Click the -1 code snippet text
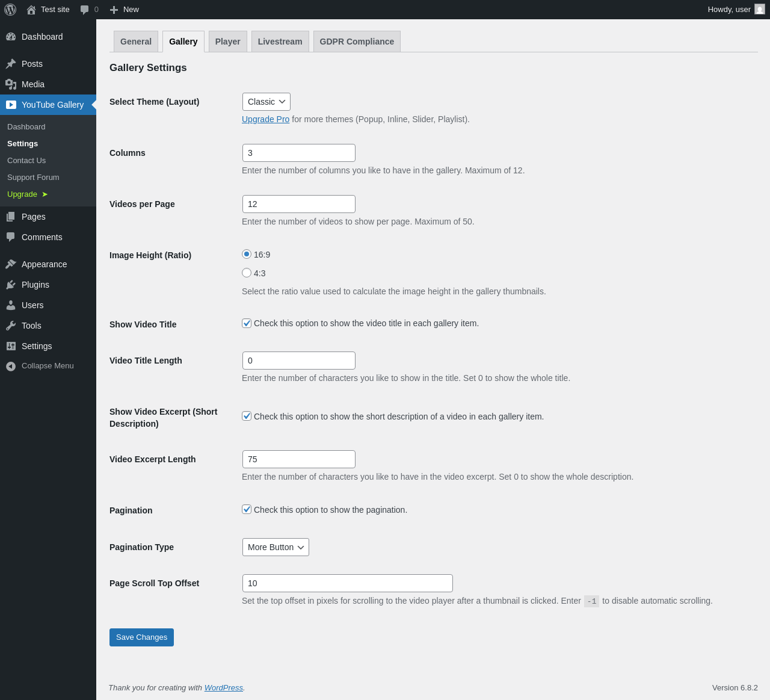 click(591, 601)
